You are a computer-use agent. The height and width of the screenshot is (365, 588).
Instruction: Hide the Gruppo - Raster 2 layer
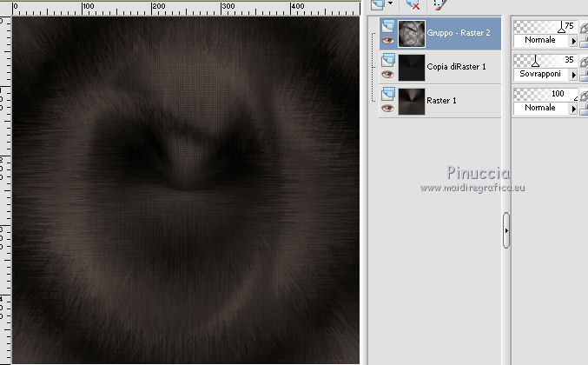click(387, 41)
